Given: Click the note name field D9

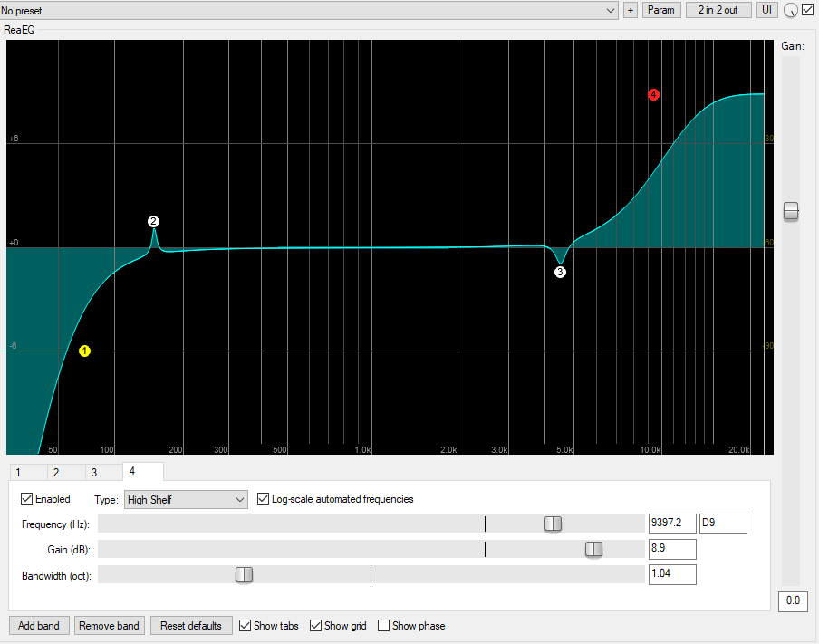Looking at the screenshot, I should [723, 524].
